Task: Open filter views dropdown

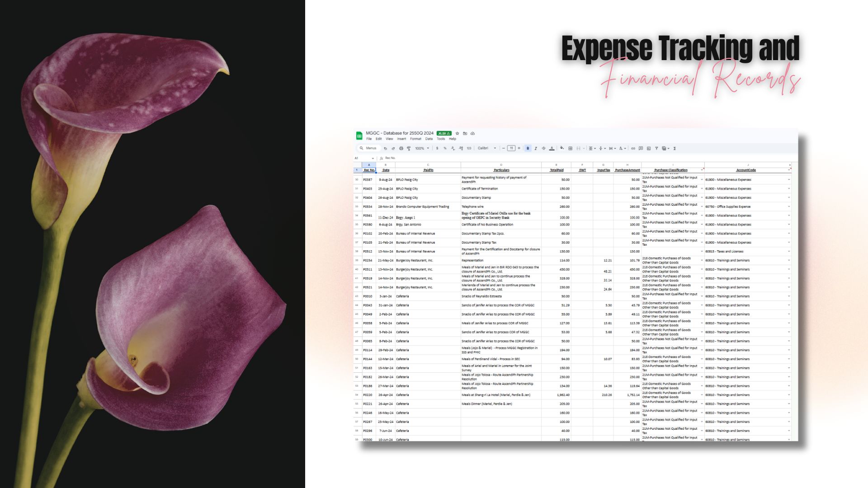Action: 665,148
